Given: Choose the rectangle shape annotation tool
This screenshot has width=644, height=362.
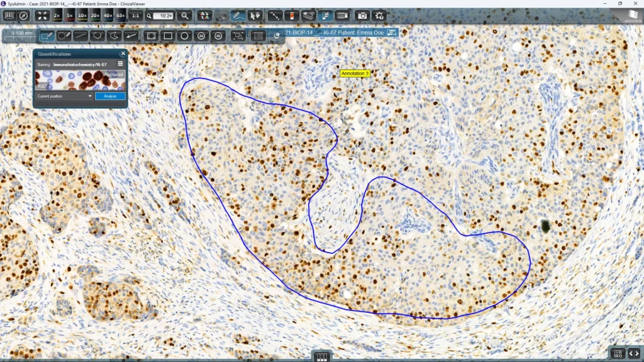Looking at the screenshot, I should tap(168, 36).
